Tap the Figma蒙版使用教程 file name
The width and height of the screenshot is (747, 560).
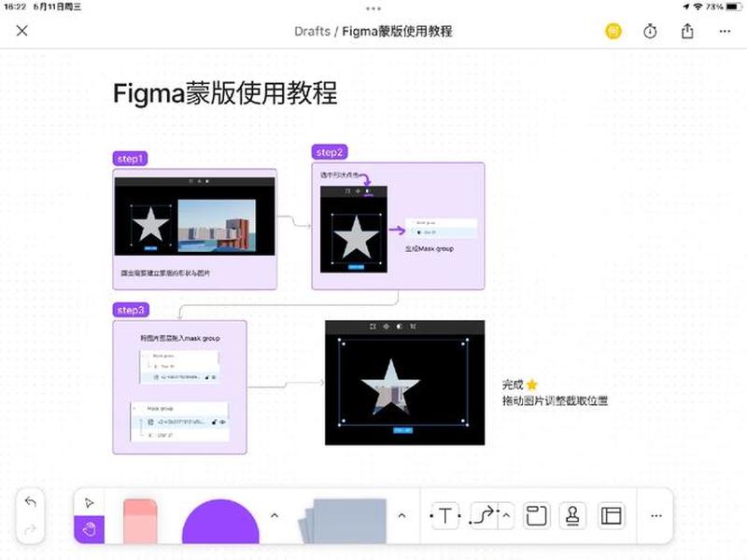398,32
